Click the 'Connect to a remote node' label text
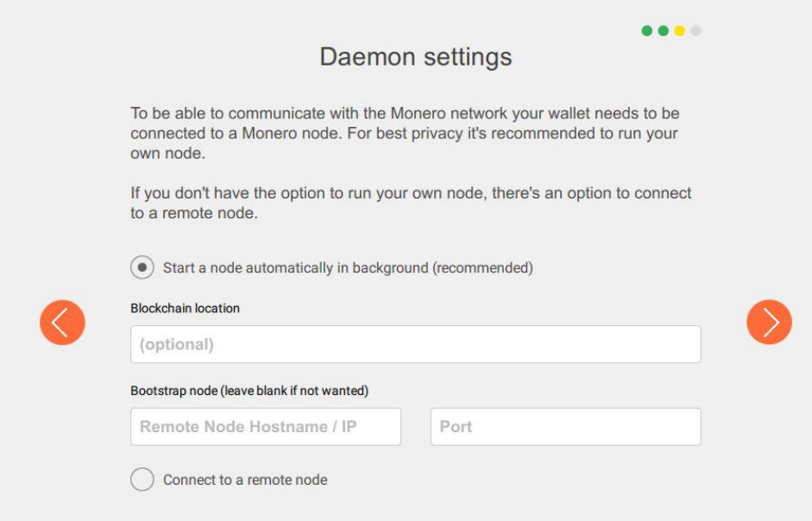 [x=245, y=480]
